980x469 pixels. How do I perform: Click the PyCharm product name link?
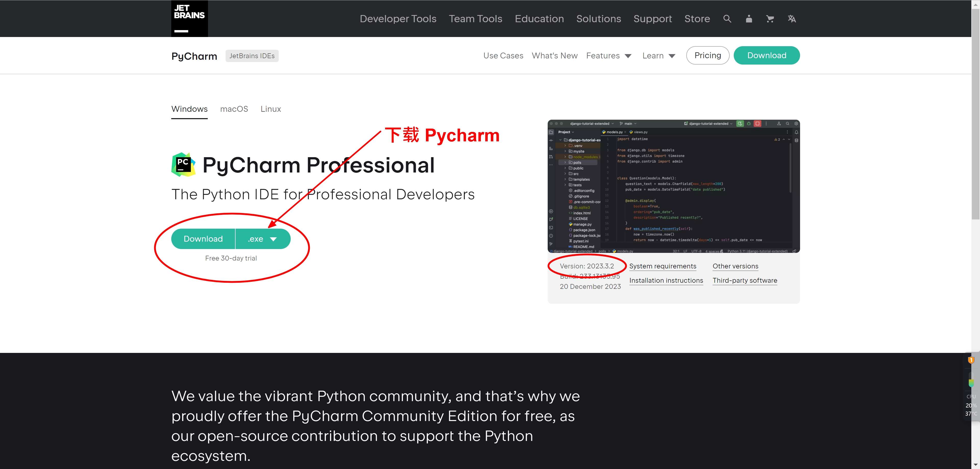(x=194, y=56)
